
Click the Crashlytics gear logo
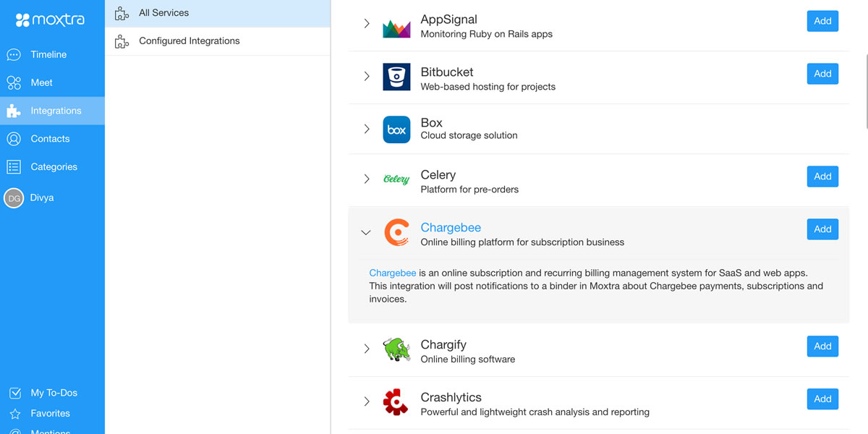click(396, 402)
